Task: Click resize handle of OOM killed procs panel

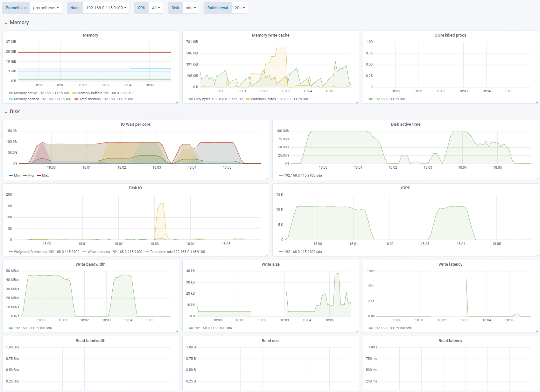Action: tap(537, 102)
